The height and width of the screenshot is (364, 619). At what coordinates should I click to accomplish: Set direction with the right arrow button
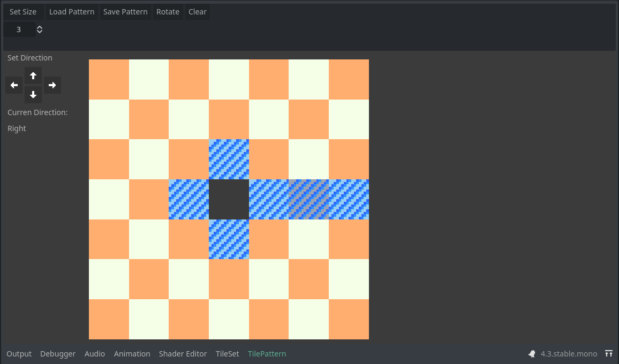pos(52,85)
